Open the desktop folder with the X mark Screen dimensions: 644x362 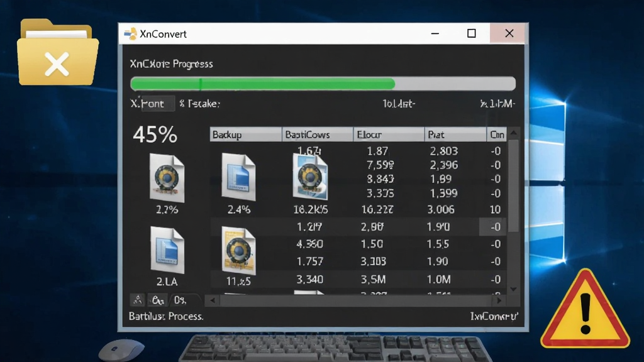[58, 52]
